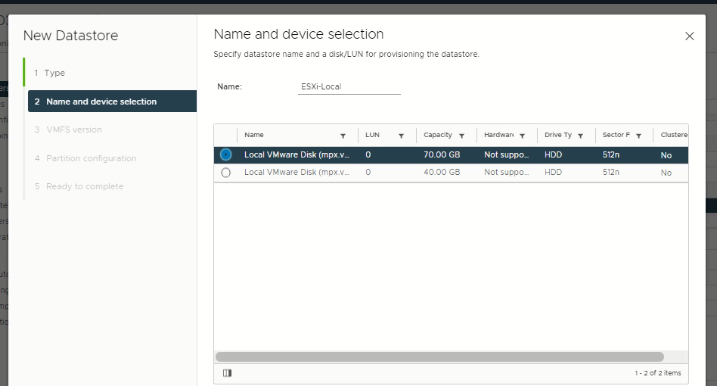Sort by the Drive Type column header
Screen dimensions: 717x386
coord(558,134)
